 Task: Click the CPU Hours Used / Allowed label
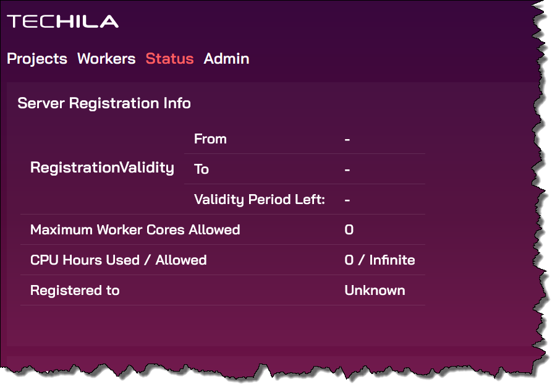tap(118, 260)
